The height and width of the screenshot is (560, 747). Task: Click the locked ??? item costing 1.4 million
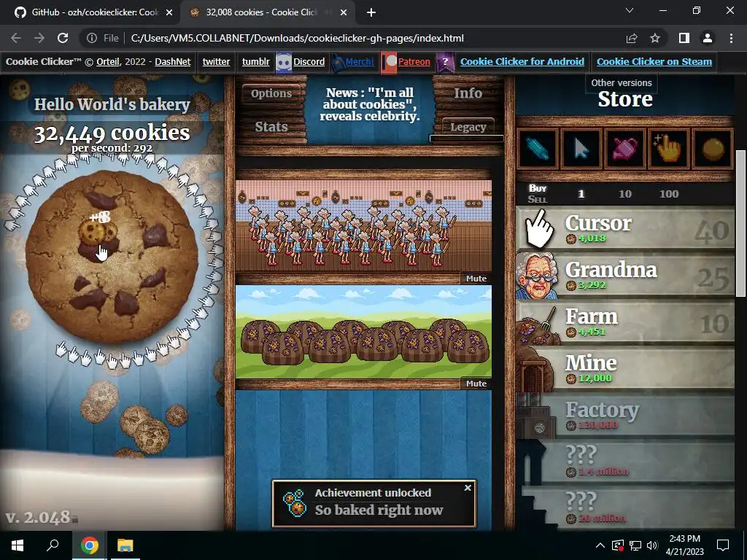[x=625, y=462]
